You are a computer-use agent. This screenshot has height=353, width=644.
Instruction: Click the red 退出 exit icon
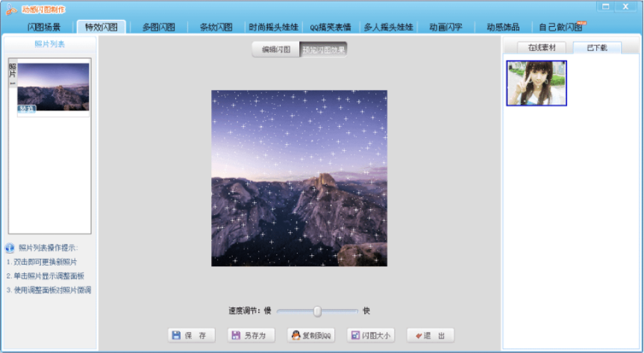coord(419,336)
